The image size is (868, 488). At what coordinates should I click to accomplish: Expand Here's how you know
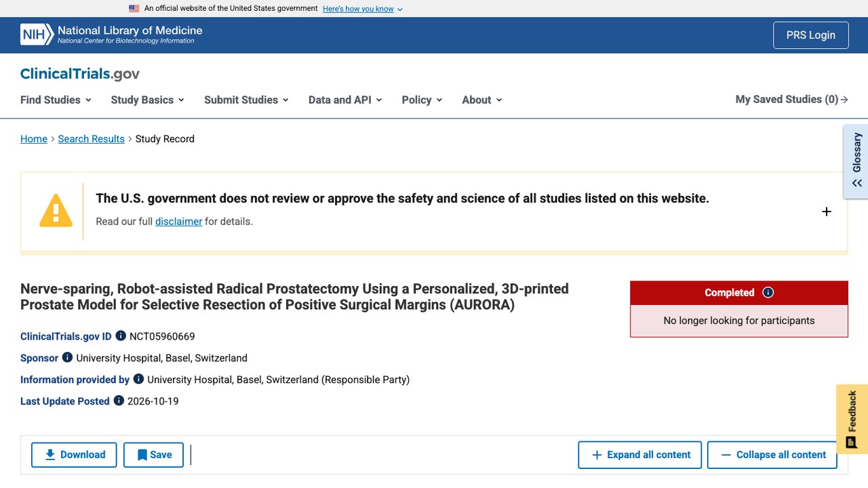tap(363, 9)
